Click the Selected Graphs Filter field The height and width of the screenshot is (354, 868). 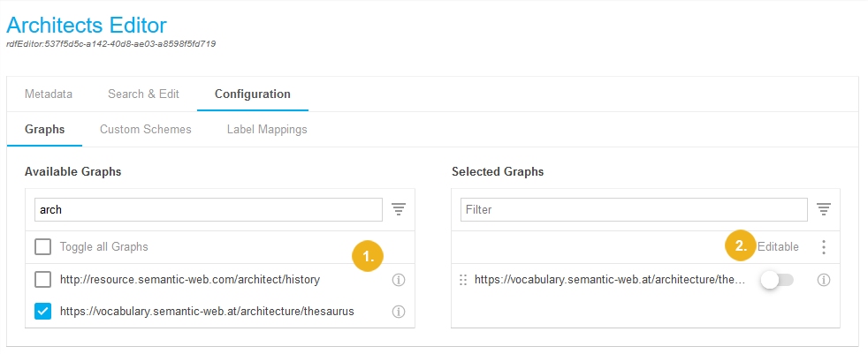633,210
